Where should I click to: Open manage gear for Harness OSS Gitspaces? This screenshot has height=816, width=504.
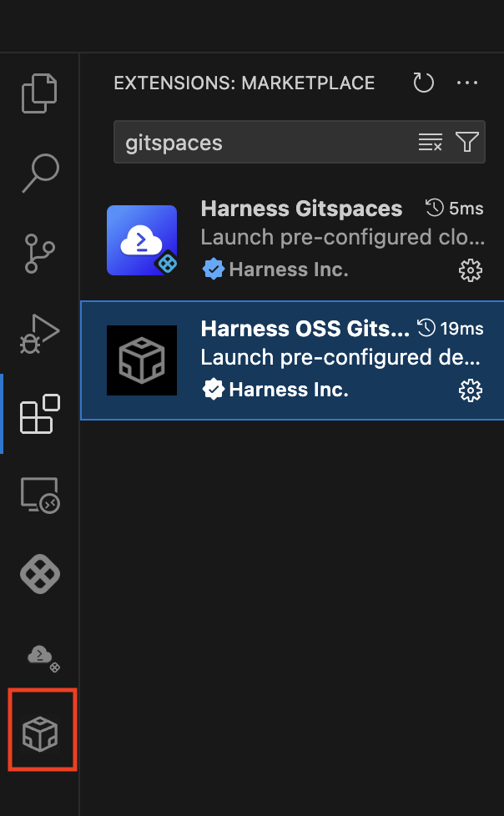[471, 390]
